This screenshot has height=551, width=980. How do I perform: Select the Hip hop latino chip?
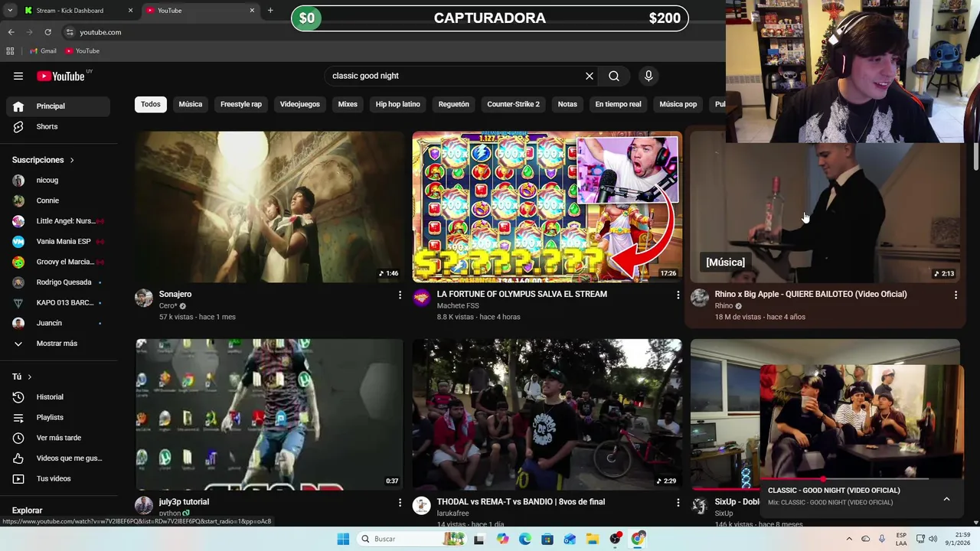(x=398, y=104)
